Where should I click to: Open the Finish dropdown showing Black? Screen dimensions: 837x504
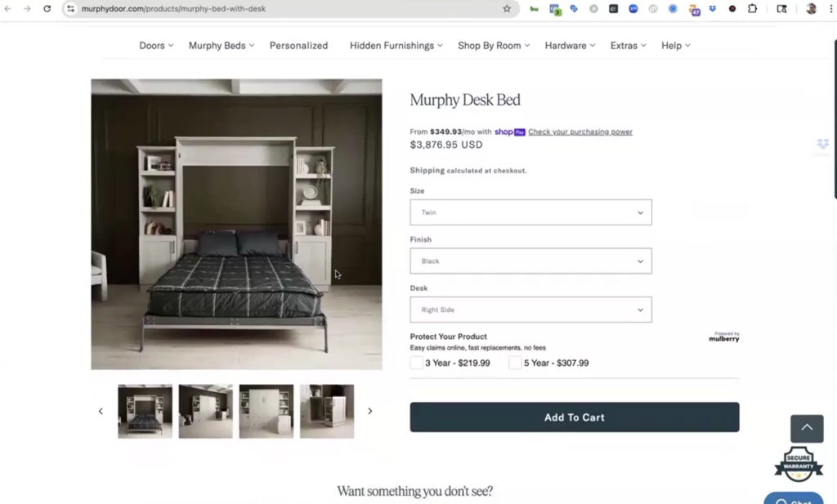530,261
